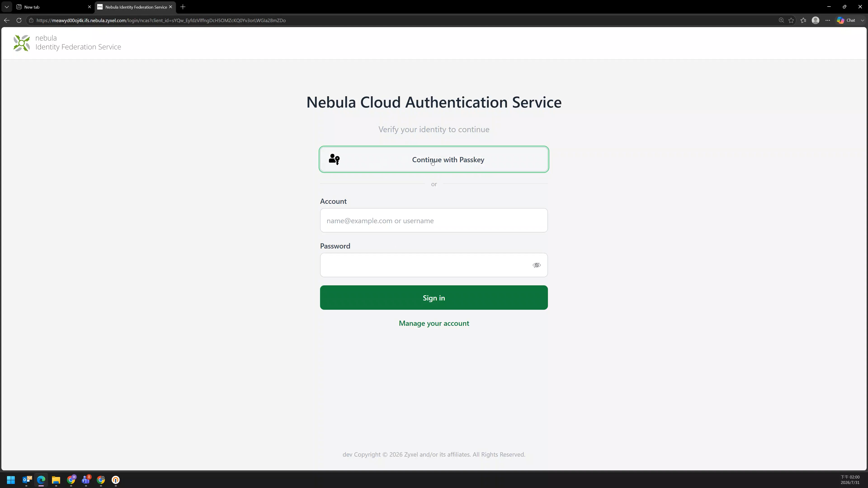Click the nebula logo in the page header
This screenshot has width=868, height=488.
click(21, 43)
